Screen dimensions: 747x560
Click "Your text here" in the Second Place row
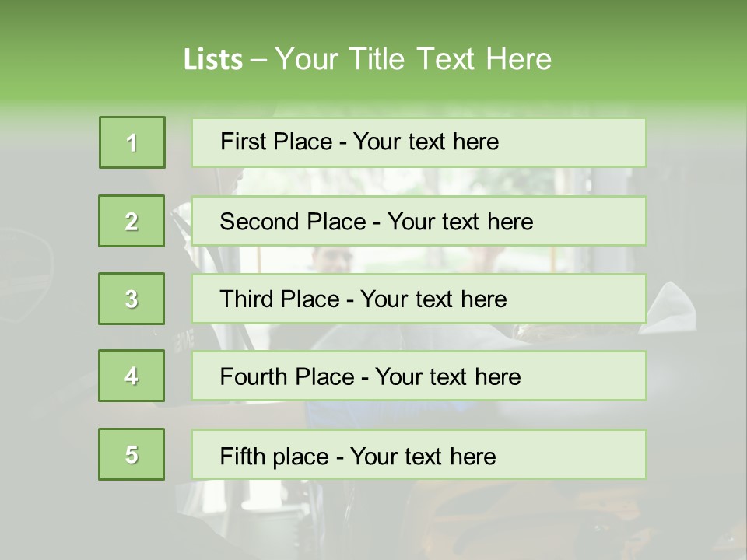click(460, 222)
